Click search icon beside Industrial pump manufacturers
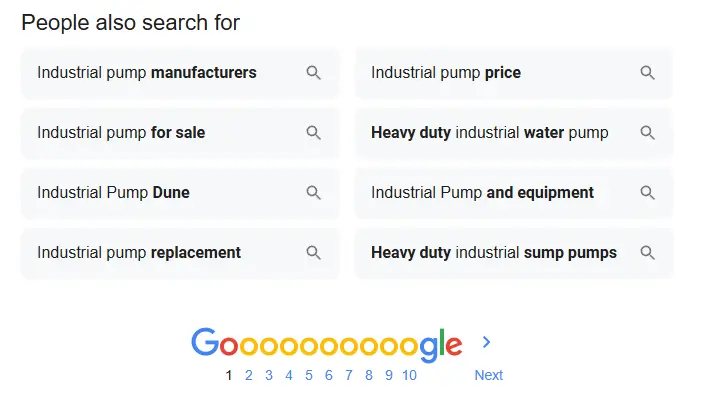The height and width of the screenshot is (402, 719). (x=313, y=73)
